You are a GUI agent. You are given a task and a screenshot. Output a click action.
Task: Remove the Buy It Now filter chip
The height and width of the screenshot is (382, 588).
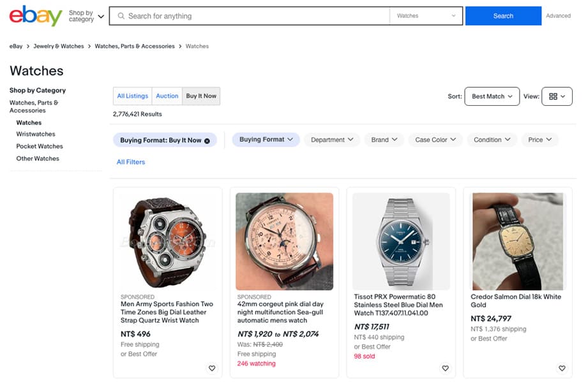point(207,140)
